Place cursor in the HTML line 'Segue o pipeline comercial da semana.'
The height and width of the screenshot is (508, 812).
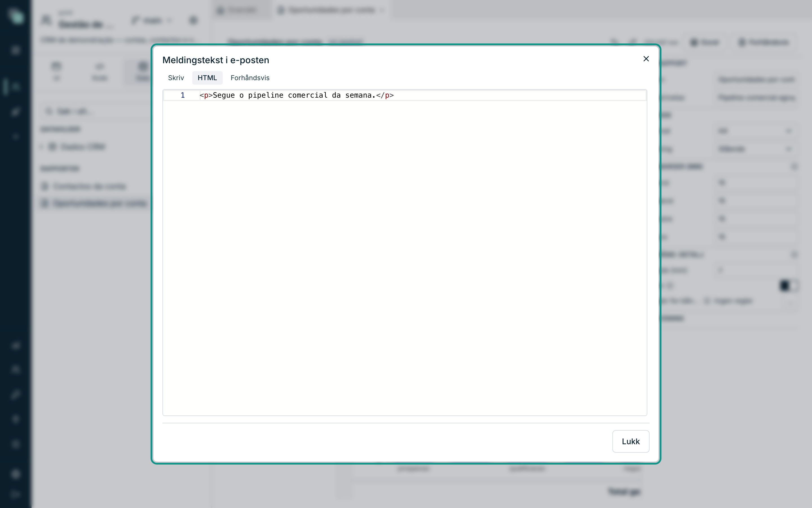(297, 95)
